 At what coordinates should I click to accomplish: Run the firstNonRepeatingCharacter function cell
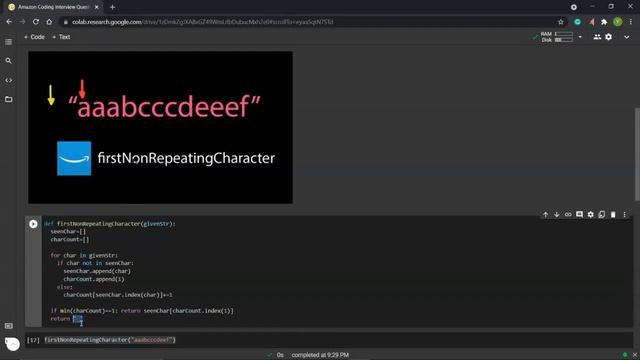tap(33, 224)
